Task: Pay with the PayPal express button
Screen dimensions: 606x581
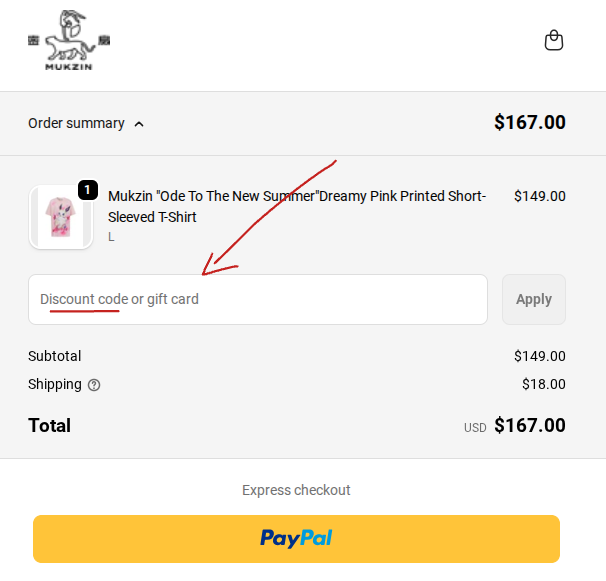Action: pos(296,538)
